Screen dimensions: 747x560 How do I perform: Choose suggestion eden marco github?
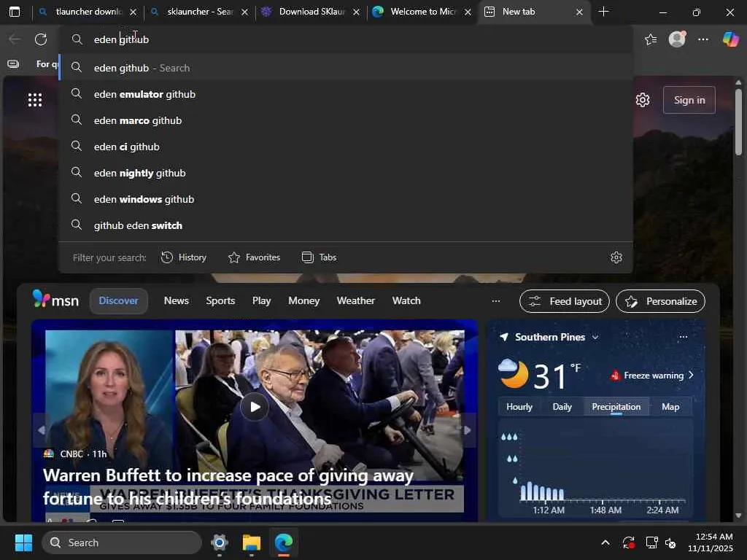pos(346,120)
